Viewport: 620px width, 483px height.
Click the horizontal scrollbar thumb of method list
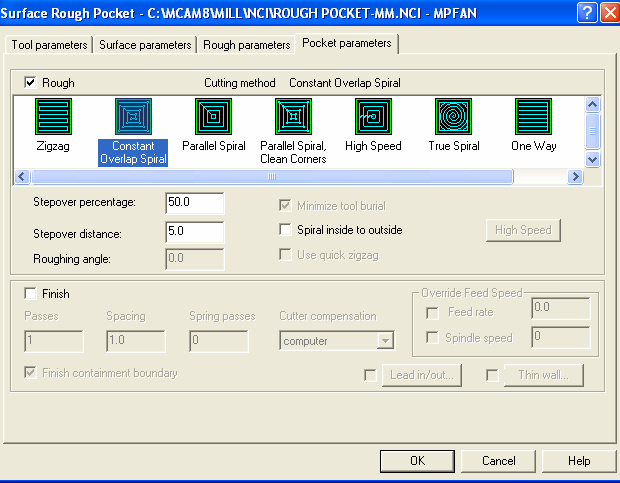[272, 176]
